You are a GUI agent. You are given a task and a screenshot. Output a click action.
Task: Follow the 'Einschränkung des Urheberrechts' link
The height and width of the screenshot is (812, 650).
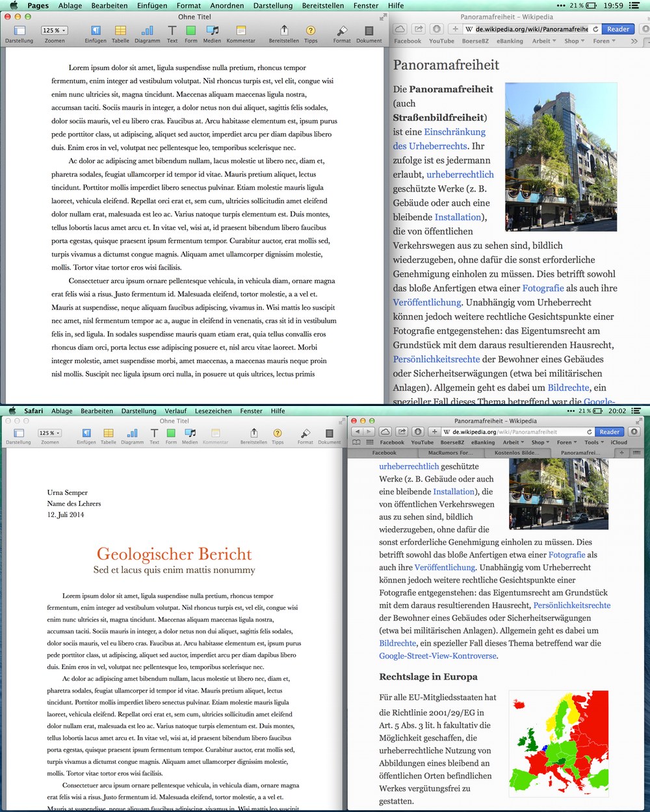click(x=439, y=139)
